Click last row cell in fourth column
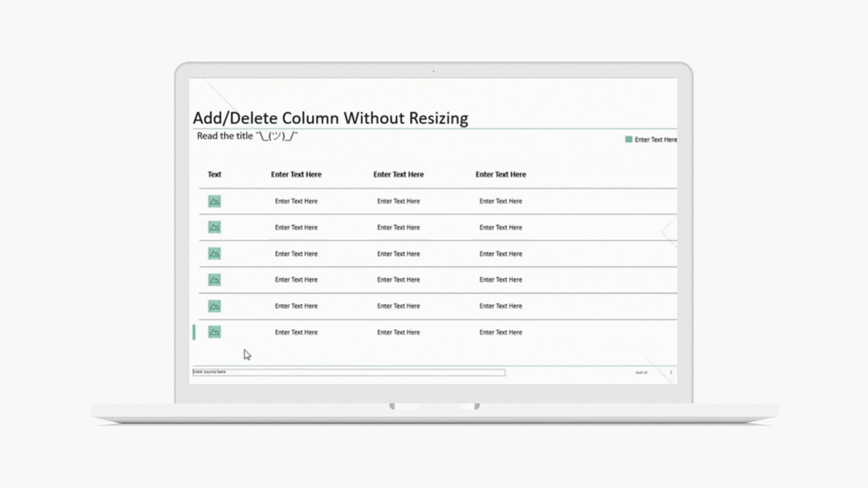 (500, 332)
